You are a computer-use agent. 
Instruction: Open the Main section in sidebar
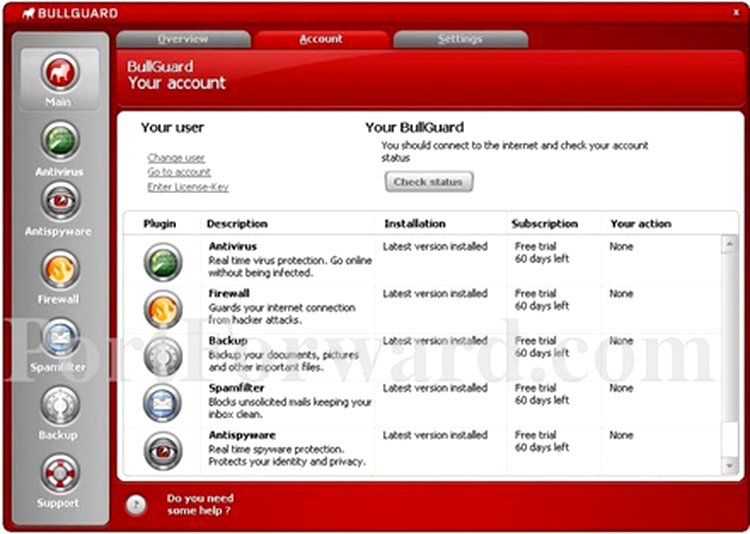(x=60, y=79)
